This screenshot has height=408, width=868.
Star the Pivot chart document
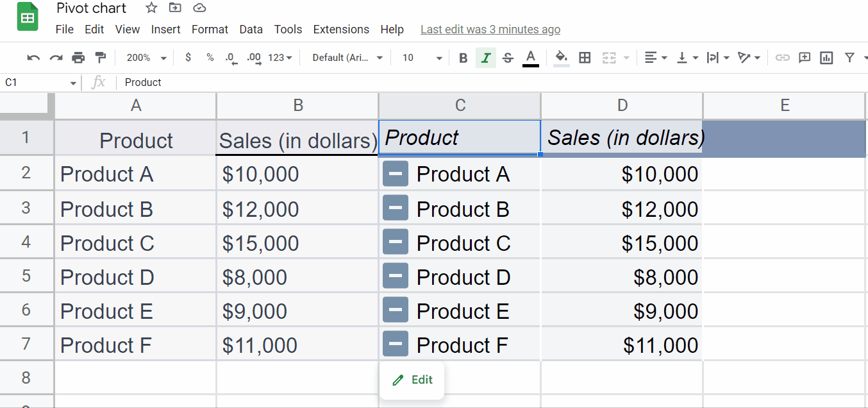151,8
